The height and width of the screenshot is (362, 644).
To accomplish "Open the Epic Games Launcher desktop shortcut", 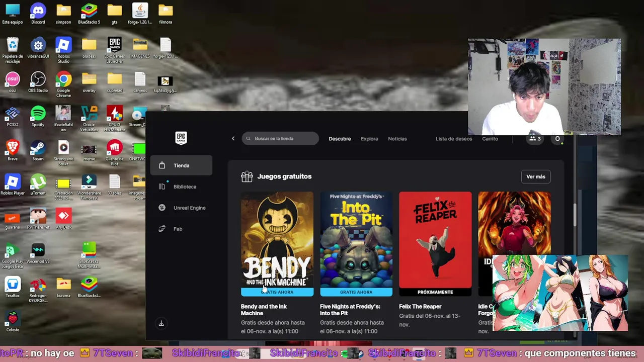I will tap(114, 50).
